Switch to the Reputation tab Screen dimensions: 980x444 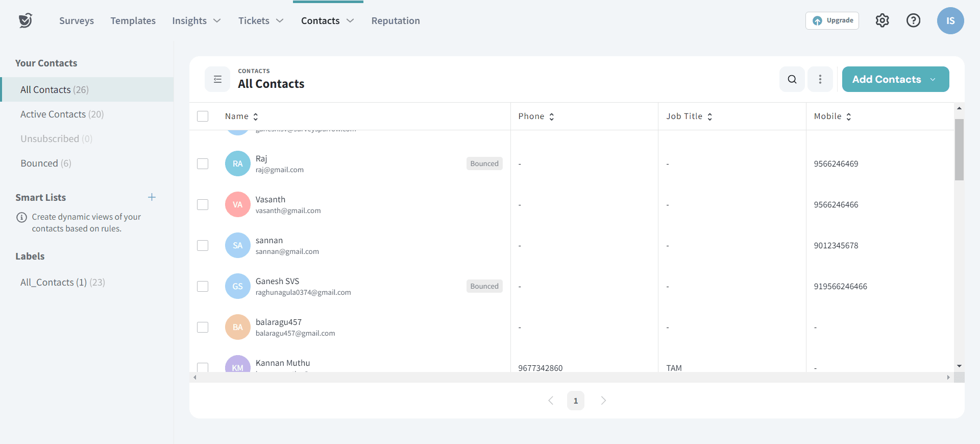[x=396, y=21]
